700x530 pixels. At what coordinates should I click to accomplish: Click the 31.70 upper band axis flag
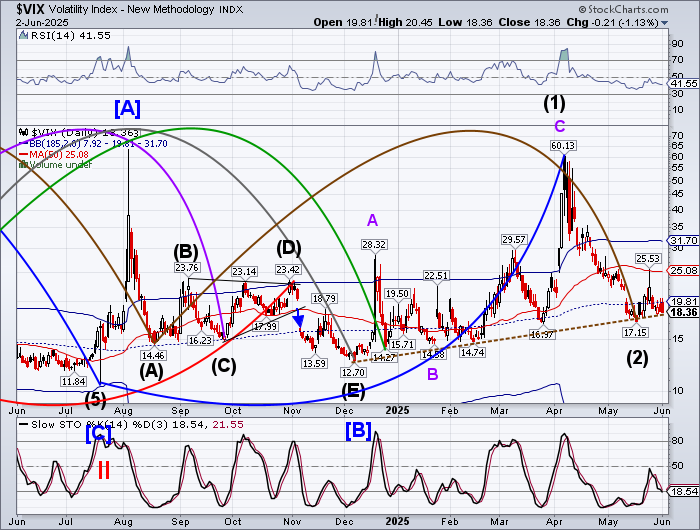click(682, 241)
